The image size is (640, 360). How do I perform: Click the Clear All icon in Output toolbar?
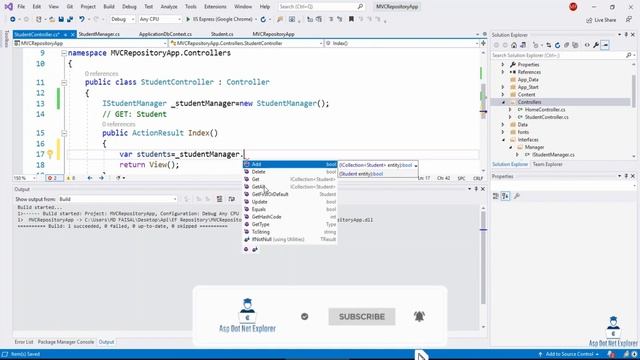pyautogui.click(x=220, y=199)
